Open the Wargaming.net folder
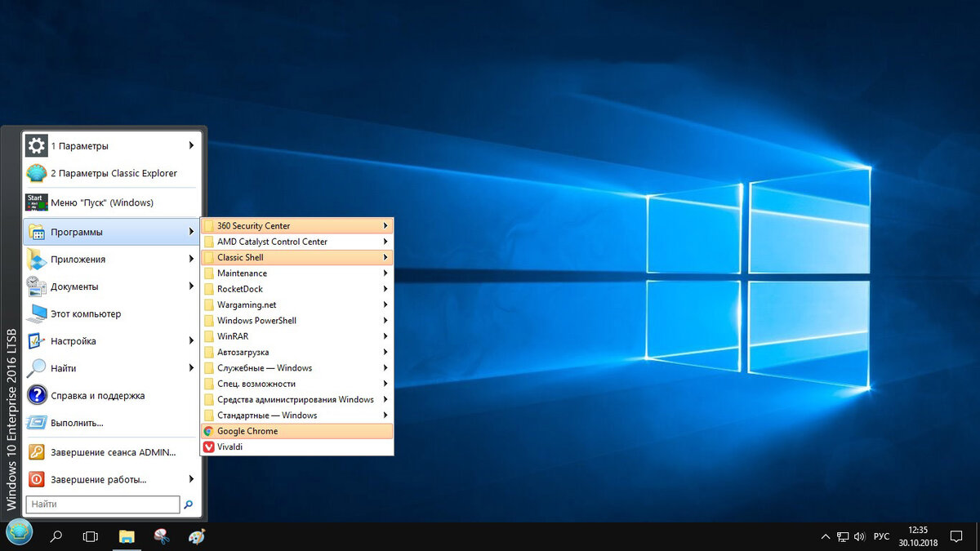The image size is (980, 551). pyautogui.click(x=297, y=304)
